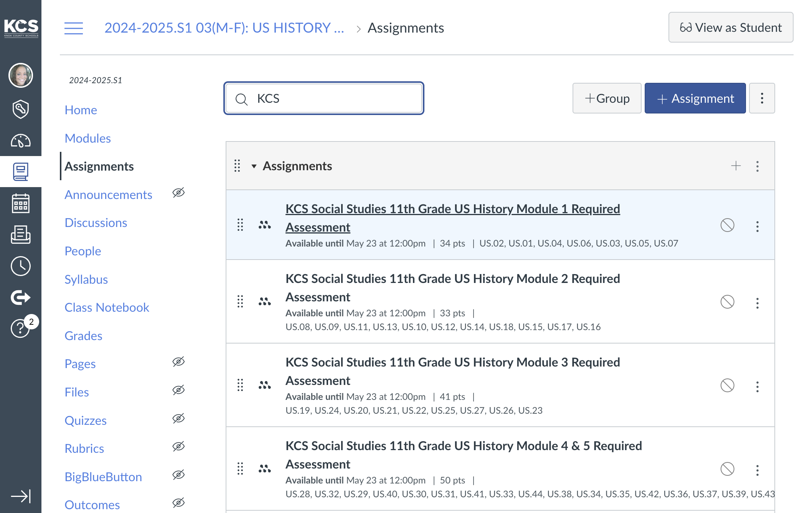Open People in course navigation

click(x=83, y=251)
